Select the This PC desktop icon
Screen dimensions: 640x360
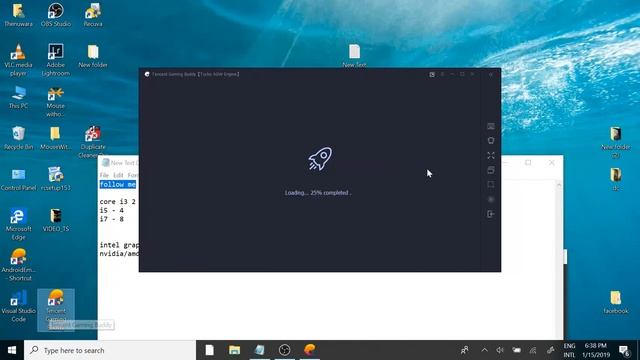[18, 97]
